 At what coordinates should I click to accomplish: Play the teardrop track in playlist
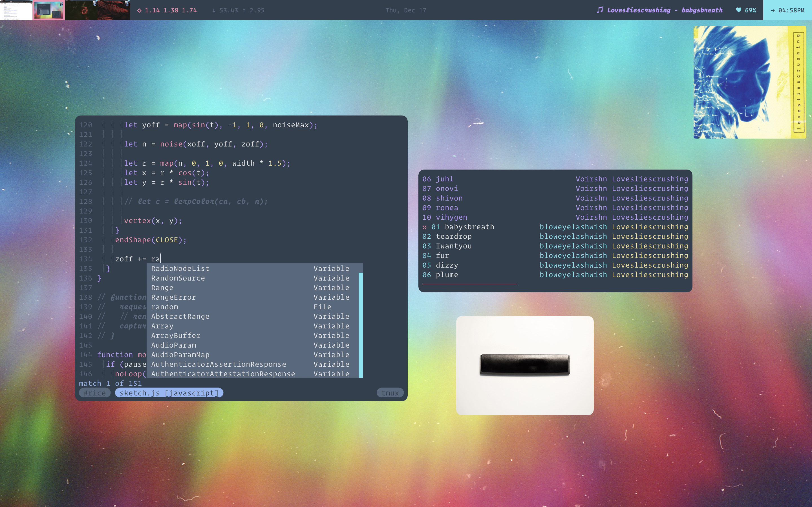(454, 236)
